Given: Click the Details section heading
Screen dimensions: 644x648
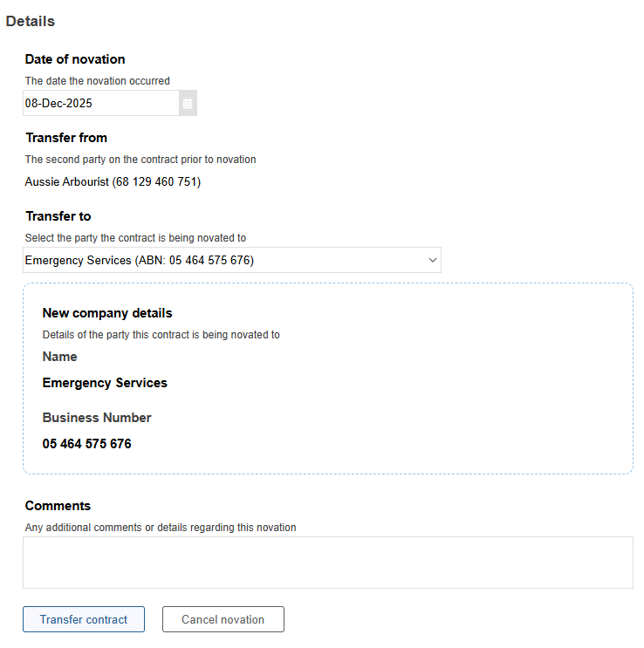Looking at the screenshot, I should [x=31, y=21].
